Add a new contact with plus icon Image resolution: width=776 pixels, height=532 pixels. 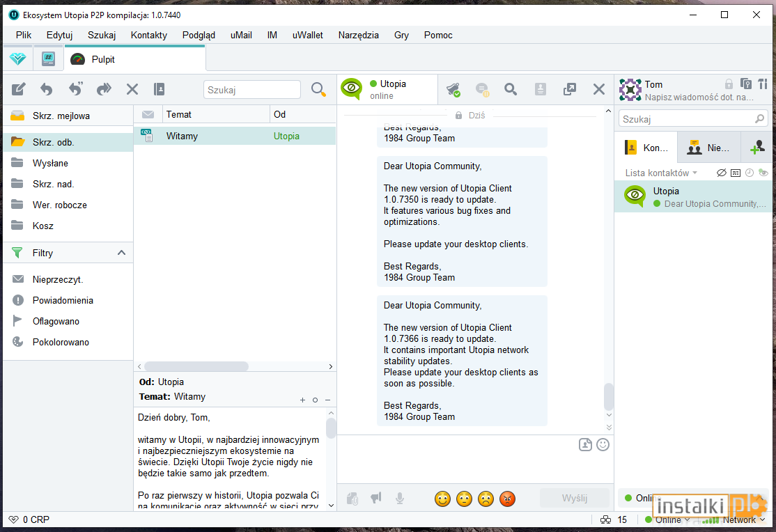click(x=757, y=148)
